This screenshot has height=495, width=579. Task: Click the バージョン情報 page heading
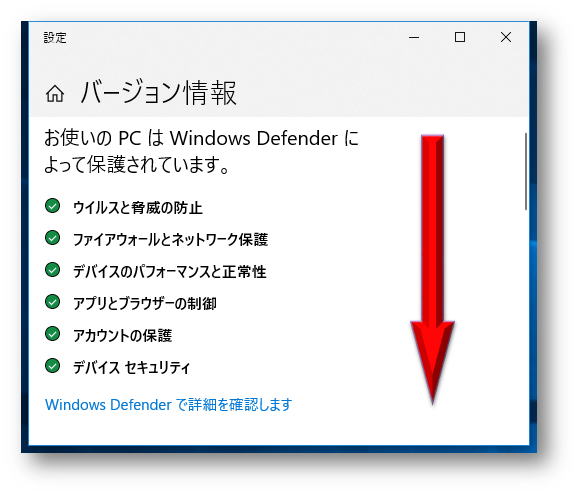(158, 93)
